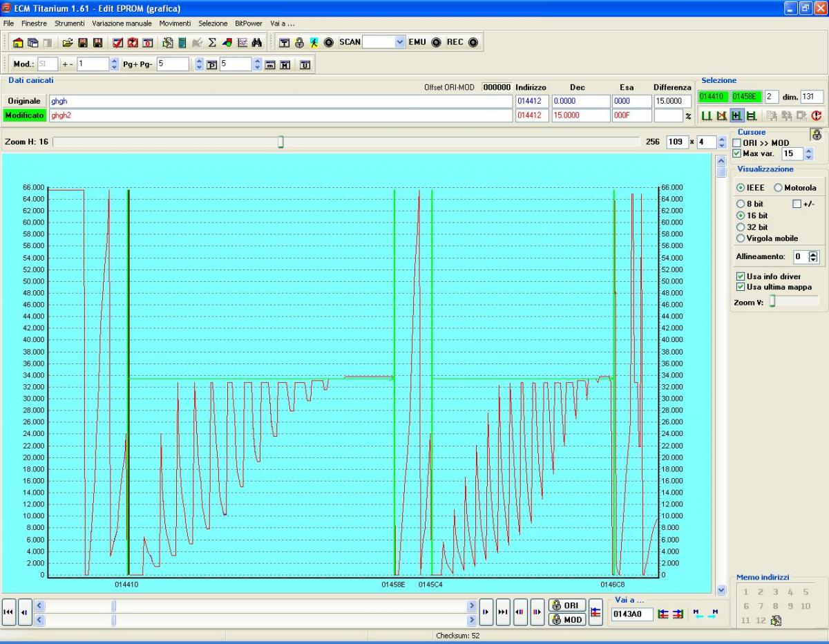Click the Max var. spinner arrows
This screenshot has height=644, width=829.
[809, 153]
